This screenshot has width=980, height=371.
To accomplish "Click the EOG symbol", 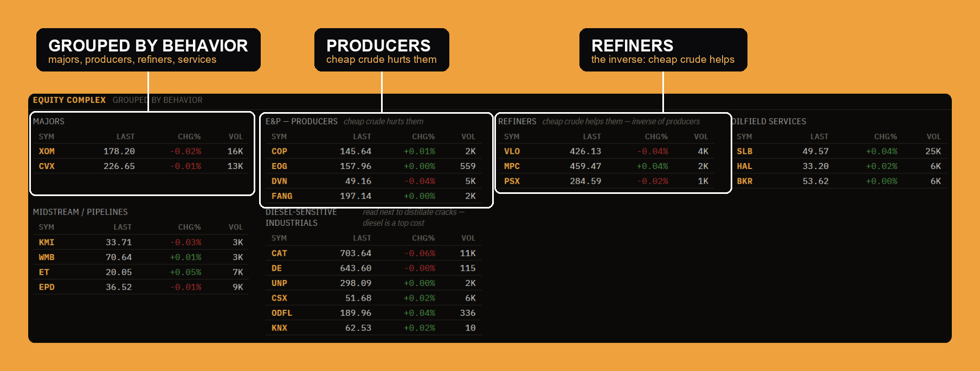I will coord(279,166).
